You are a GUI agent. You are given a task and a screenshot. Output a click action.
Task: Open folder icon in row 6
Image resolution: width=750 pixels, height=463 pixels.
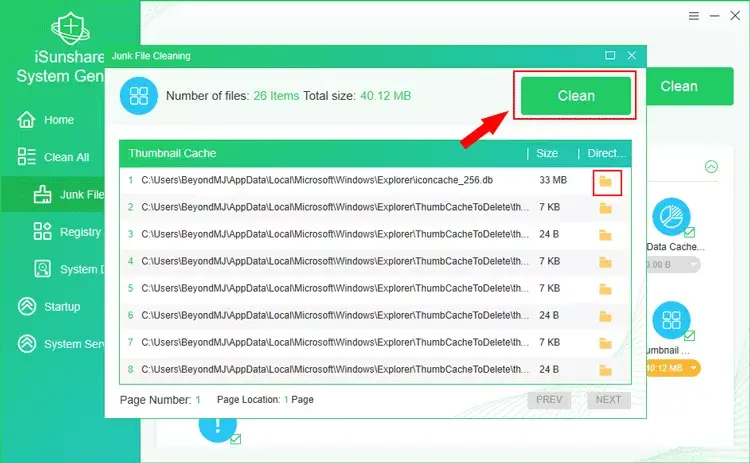click(606, 316)
